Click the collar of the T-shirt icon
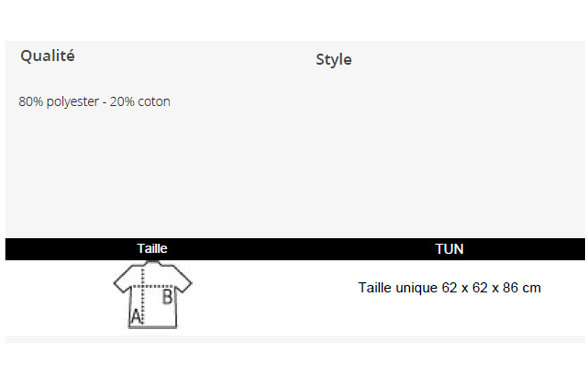This screenshot has width=588, height=381. [x=152, y=263]
